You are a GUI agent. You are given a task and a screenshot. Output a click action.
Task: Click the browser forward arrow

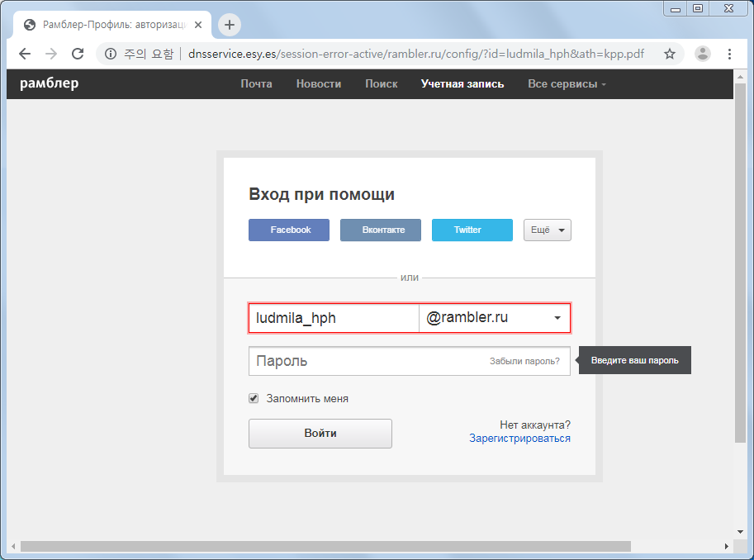51,54
